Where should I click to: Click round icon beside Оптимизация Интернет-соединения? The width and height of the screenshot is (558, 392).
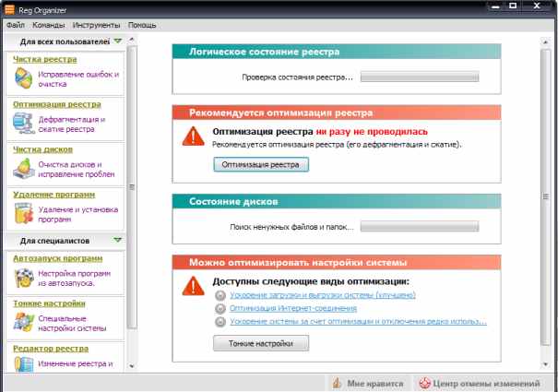point(220,308)
